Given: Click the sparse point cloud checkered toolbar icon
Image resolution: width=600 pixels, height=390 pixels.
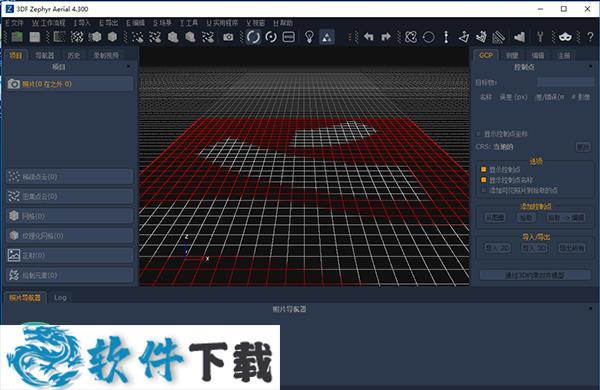Looking at the screenshot, I should pos(77,37).
